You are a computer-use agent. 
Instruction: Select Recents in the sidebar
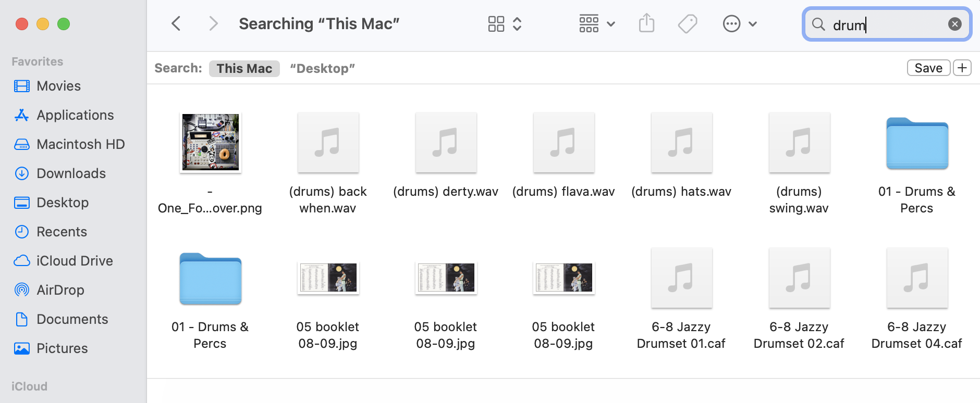(62, 232)
